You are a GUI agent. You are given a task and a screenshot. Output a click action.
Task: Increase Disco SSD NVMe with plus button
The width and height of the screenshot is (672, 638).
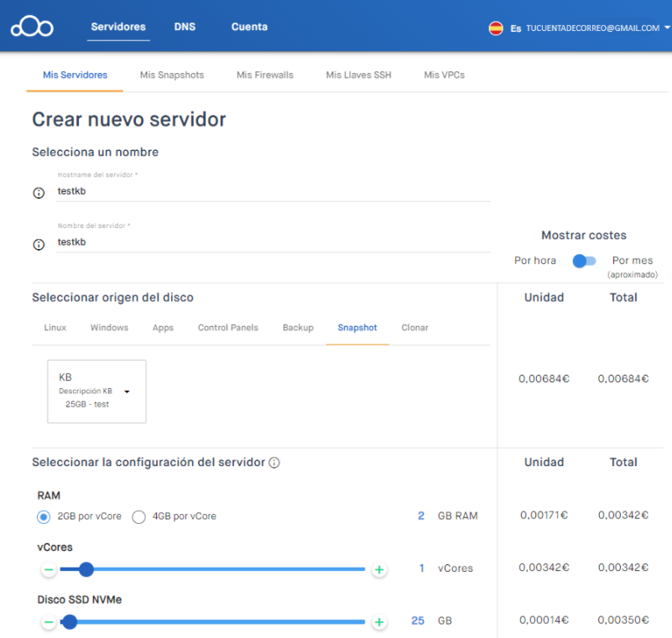click(x=379, y=622)
